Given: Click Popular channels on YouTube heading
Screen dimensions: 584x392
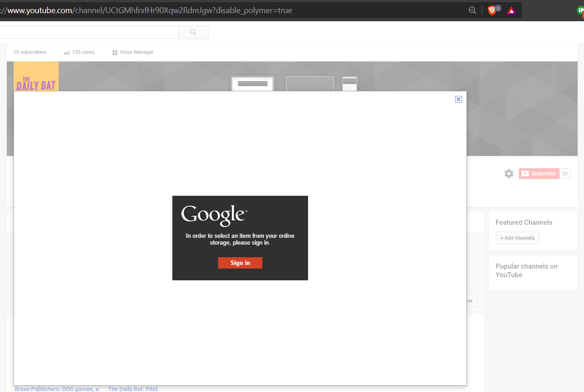Looking at the screenshot, I should click(x=527, y=270).
